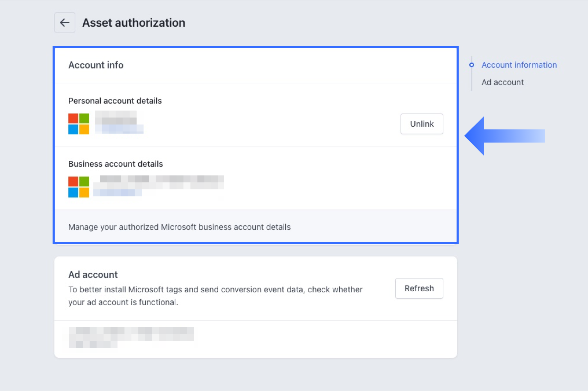Click the blurred personal account email line
The height and width of the screenshot is (391, 588).
(x=119, y=129)
